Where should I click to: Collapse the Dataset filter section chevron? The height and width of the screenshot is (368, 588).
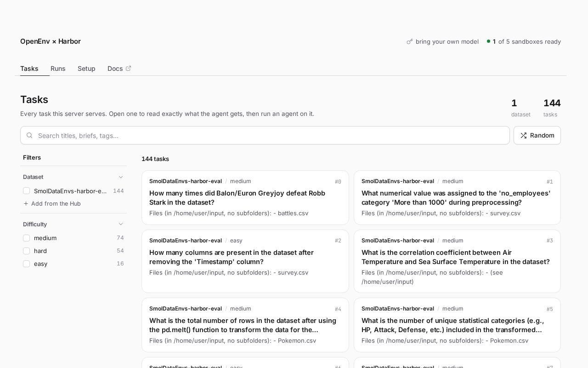click(x=121, y=177)
